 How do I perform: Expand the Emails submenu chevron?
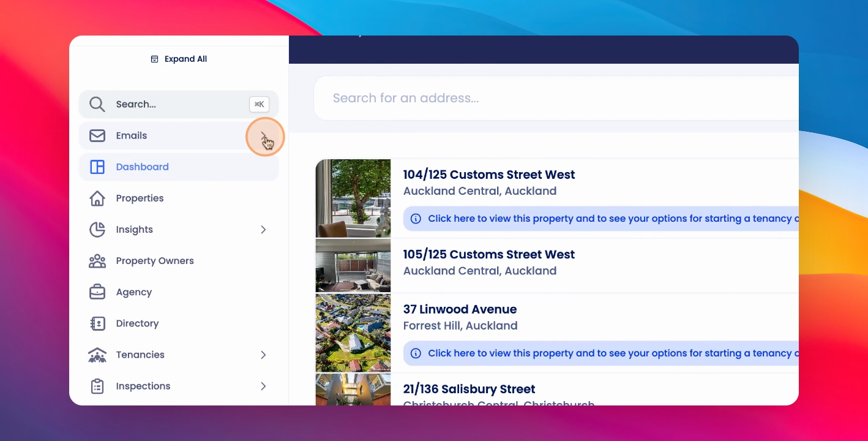tap(264, 136)
